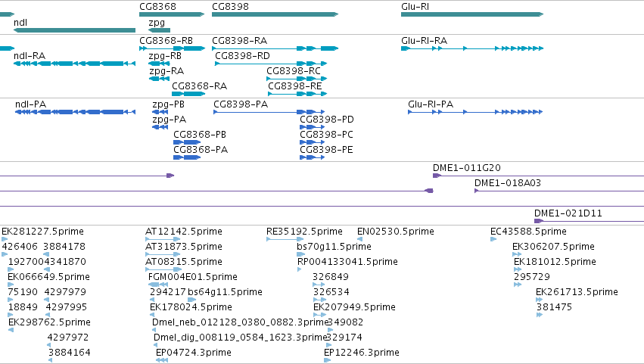The height and width of the screenshot is (364, 644).
Task: Click EST RP004133041.5prime
Action: tap(347, 262)
